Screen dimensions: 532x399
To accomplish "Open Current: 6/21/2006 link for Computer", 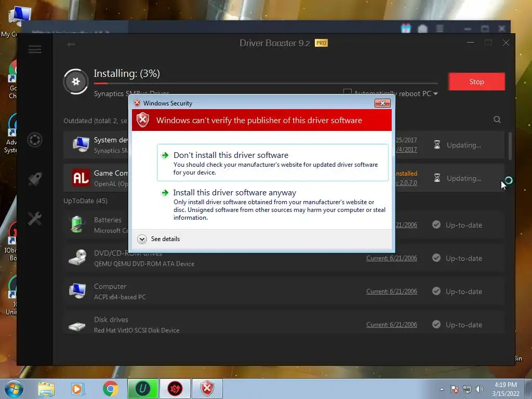I will point(392,291).
